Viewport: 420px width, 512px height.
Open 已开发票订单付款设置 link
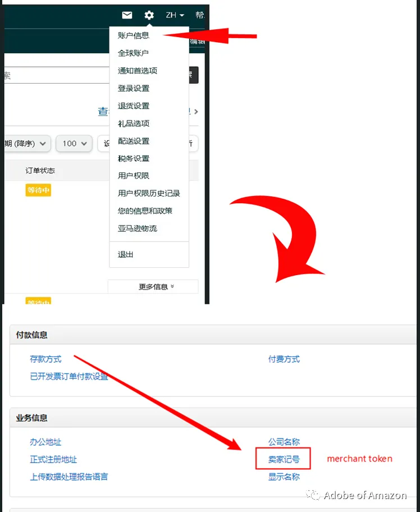pos(69,377)
